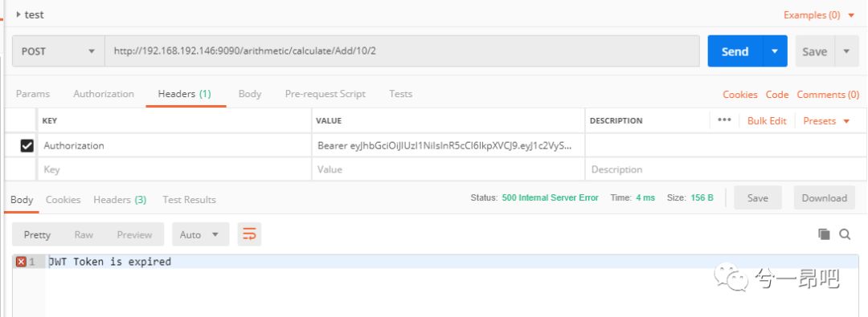
Task: Open the Pre-request Script tab
Action: 325,94
